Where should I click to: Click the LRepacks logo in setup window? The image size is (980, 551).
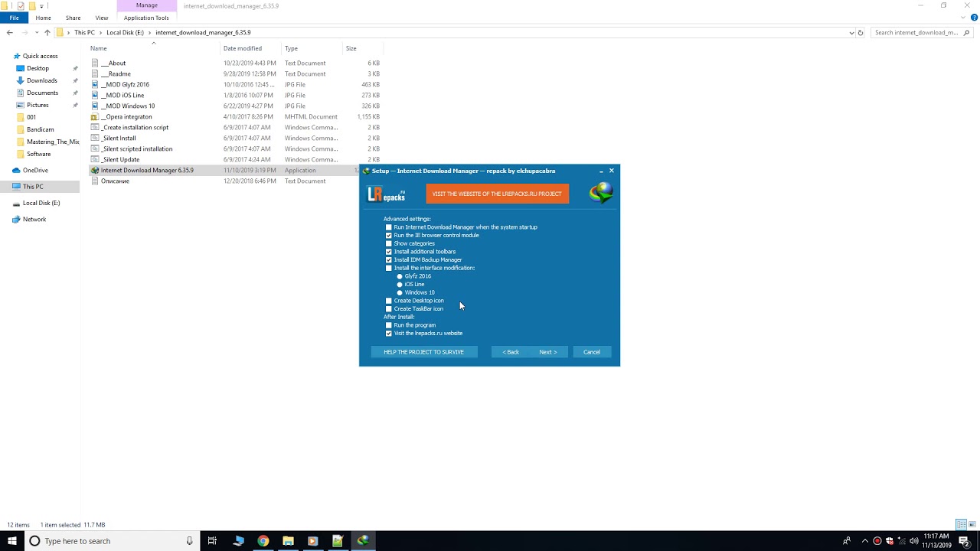coord(387,194)
